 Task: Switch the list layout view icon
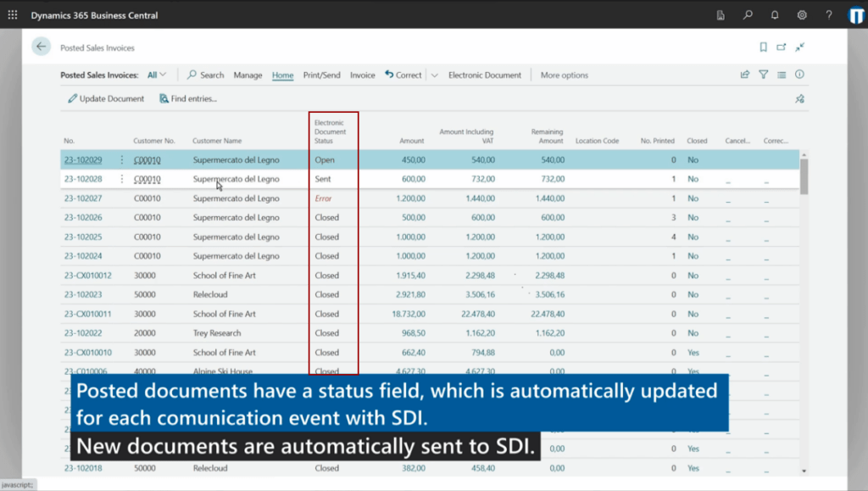pos(781,74)
